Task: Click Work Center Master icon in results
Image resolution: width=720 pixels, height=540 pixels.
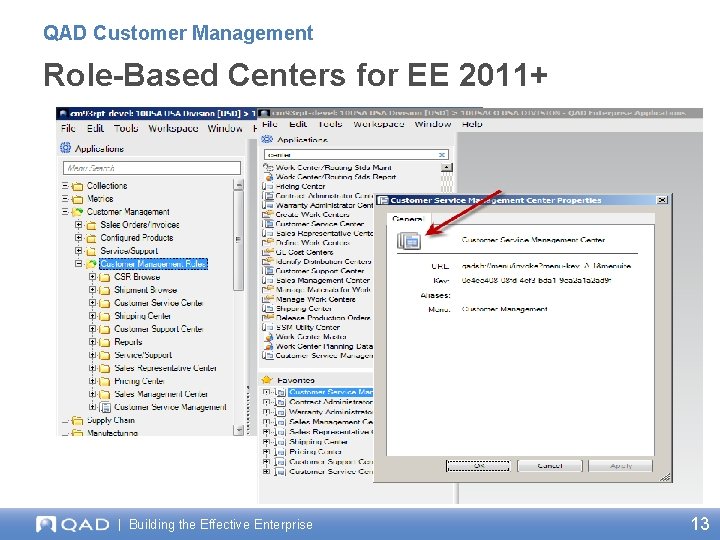Action: coord(268,337)
